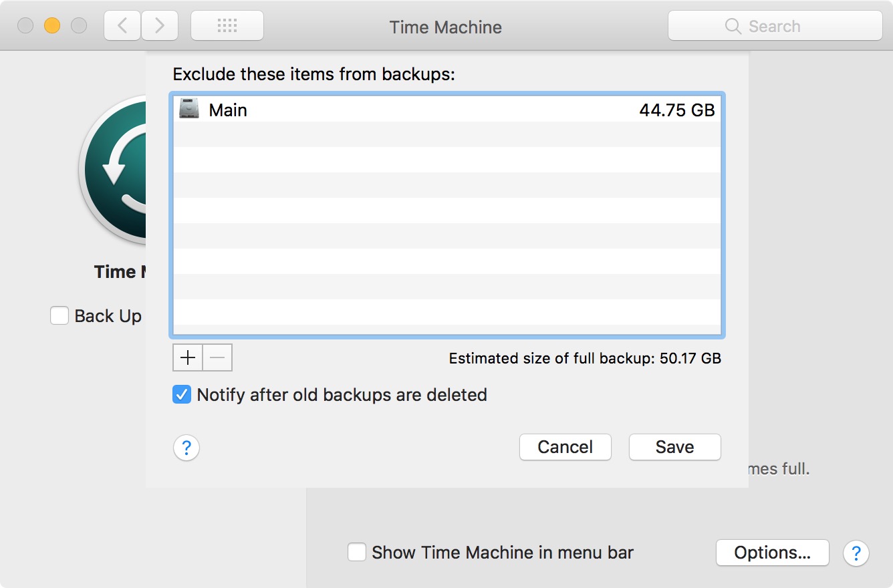The width and height of the screenshot is (893, 588).
Task: Click the forward navigation arrow
Action: point(160,26)
